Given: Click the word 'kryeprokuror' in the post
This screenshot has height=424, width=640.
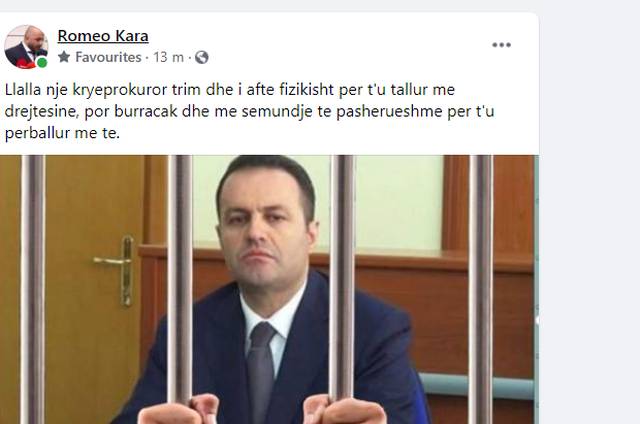Looking at the screenshot, I should (x=119, y=90).
